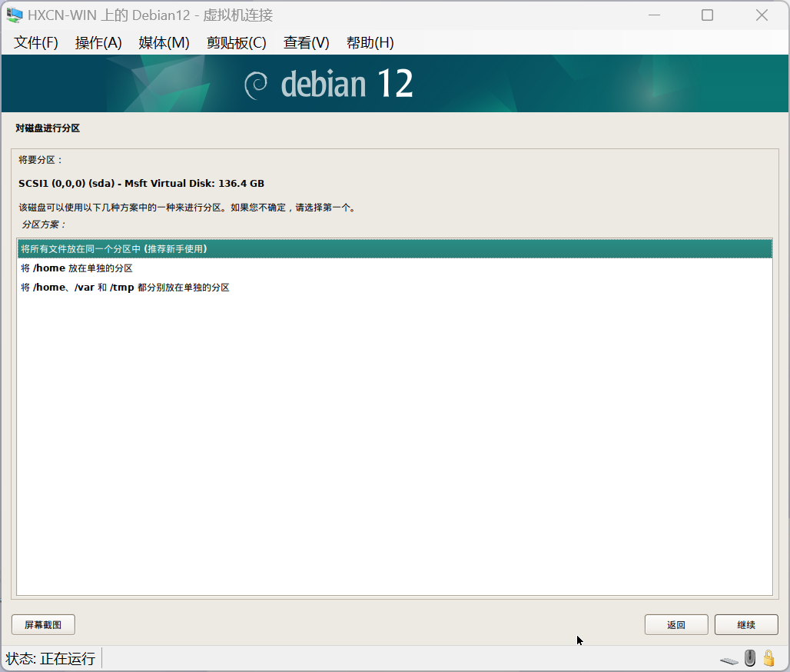Screen dimensions: 790x672
Task: Select 将 /home 放在单独的分区 option
Action: pyautogui.click(x=394, y=268)
